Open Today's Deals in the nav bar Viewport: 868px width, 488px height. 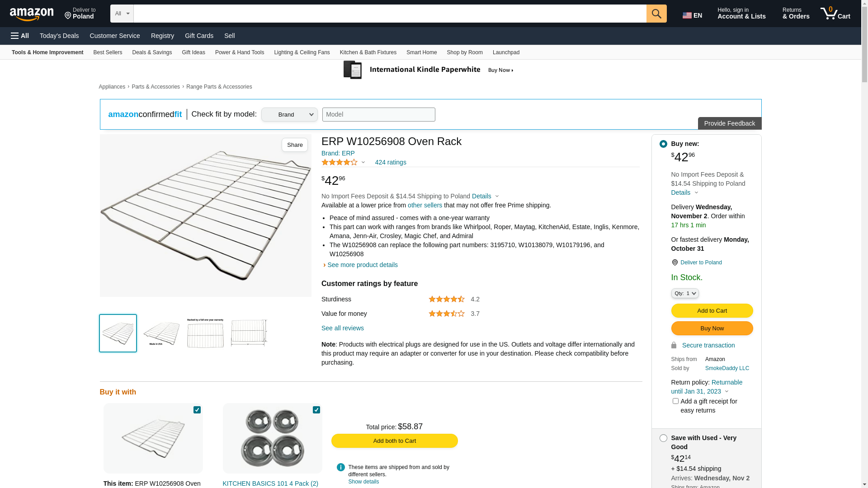tap(59, 36)
